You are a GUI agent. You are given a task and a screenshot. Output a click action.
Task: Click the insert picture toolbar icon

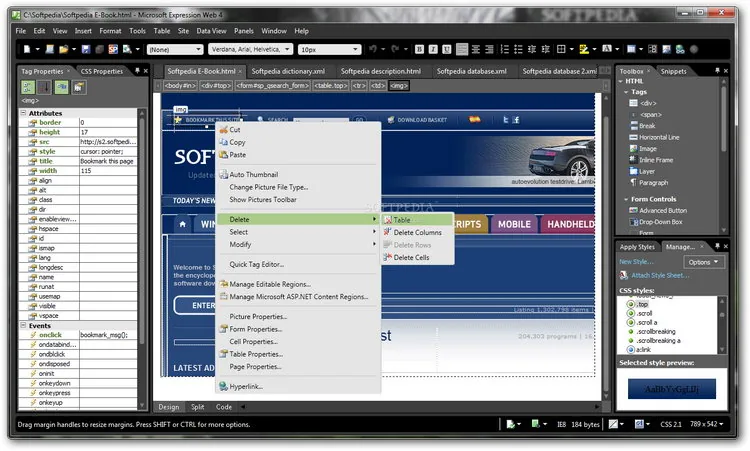666,49
